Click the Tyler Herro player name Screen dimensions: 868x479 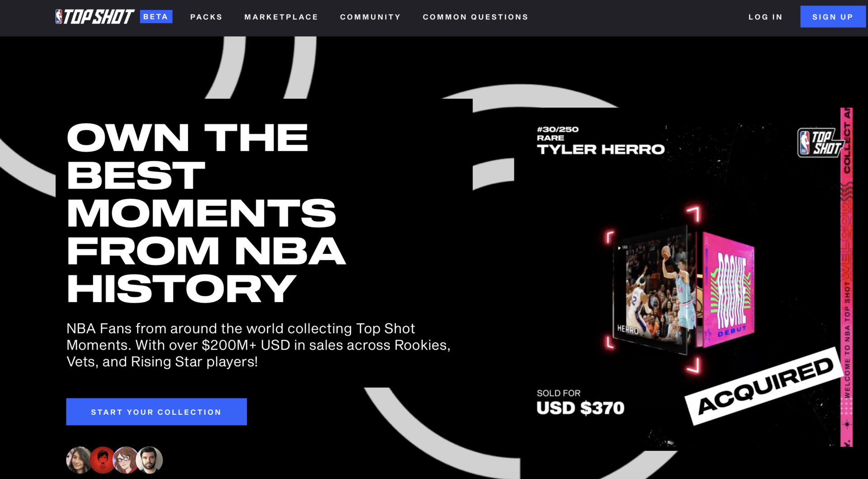(x=601, y=149)
